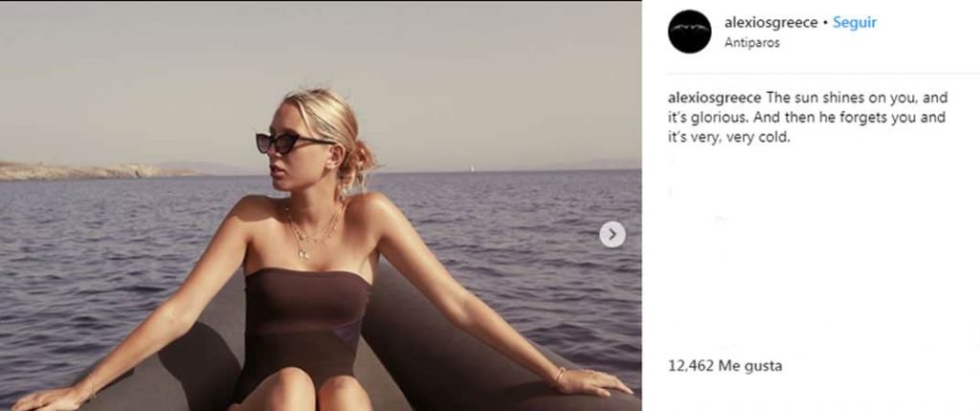Screen dimensions: 980x411
Task: Open the alexiosgreece round profile avatar
Action: point(689,32)
